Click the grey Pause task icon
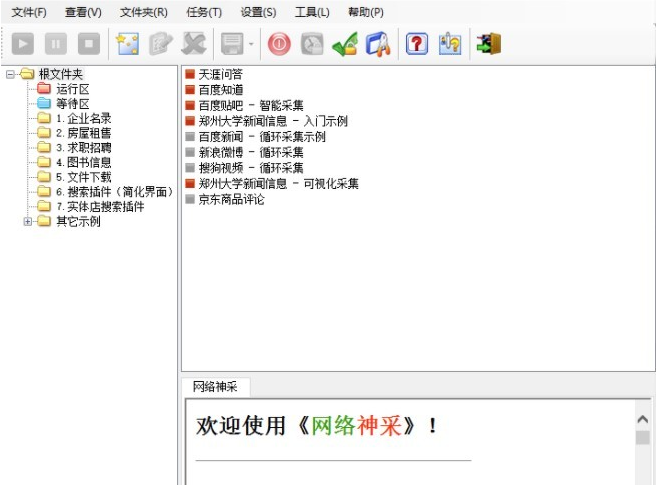The image size is (657, 485). coord(56,44)
